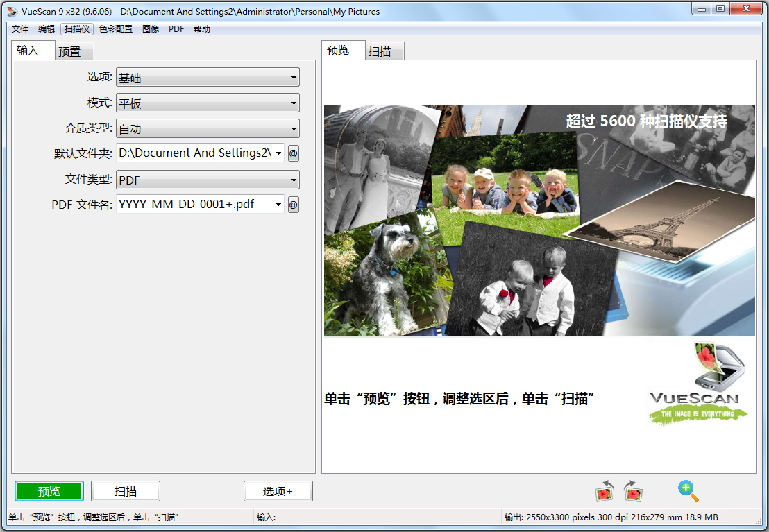
Task: Open the 文件类型 dropdown showing PDF
Action: pos(208,180)
